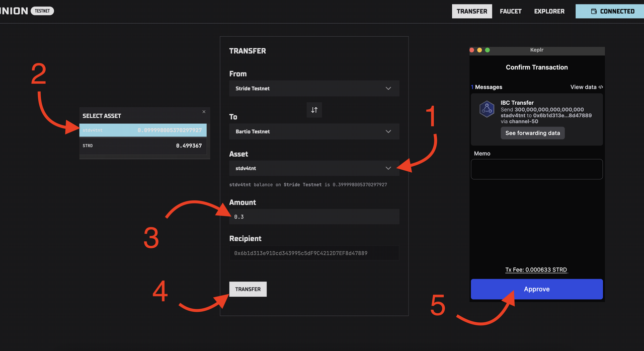Click the TESTNET badge

[x=42, y=11]
